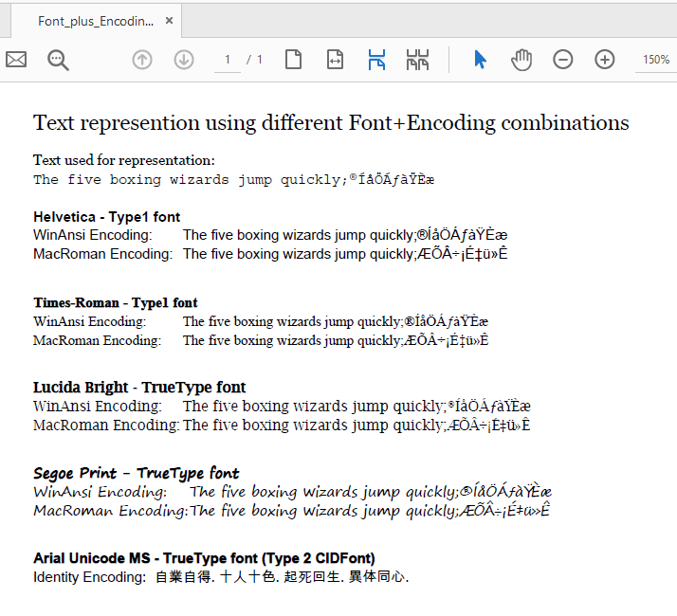Click the email envelope icon
677x616 pixels.
[x=16, y=60]
